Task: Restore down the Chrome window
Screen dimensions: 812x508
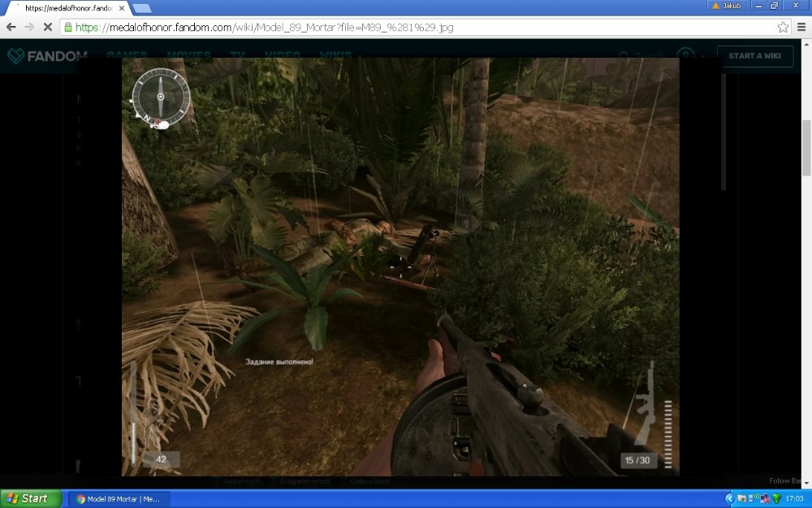Action: (774, 6)
